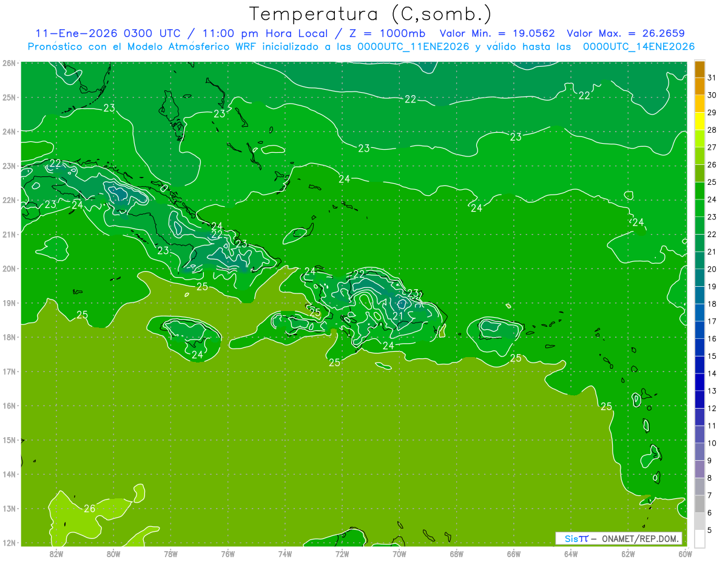728x562 pixels.
Task: Click the '28' label on the color scale
Action: pyautogui.click(x=712, y=130)
